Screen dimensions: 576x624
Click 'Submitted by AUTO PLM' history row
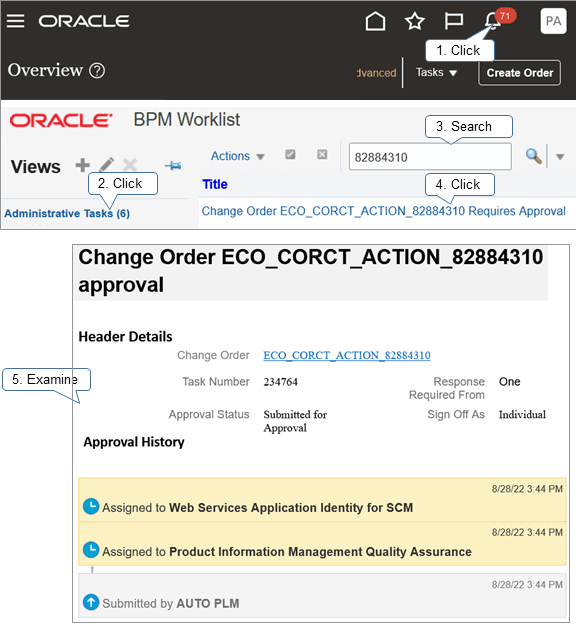tap(322, 595)
